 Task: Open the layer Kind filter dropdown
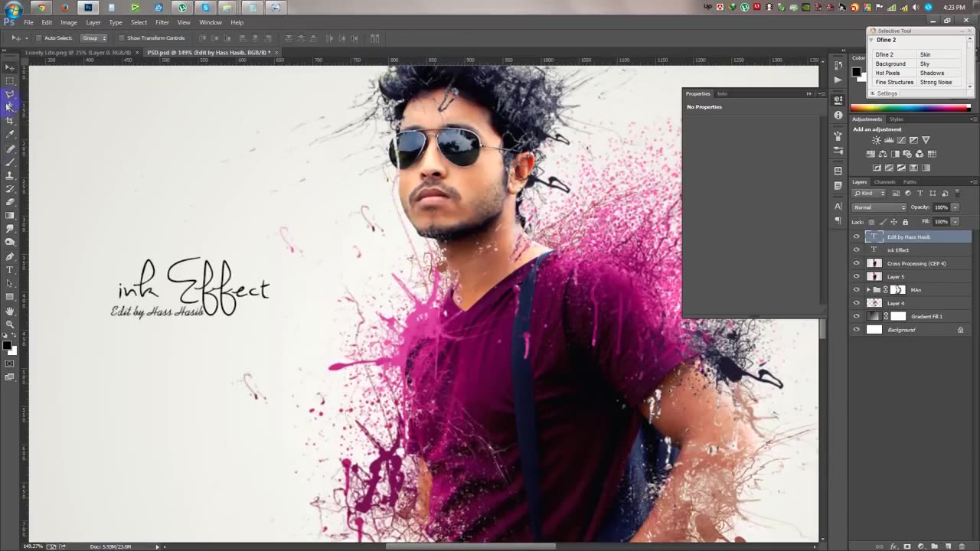870,194
